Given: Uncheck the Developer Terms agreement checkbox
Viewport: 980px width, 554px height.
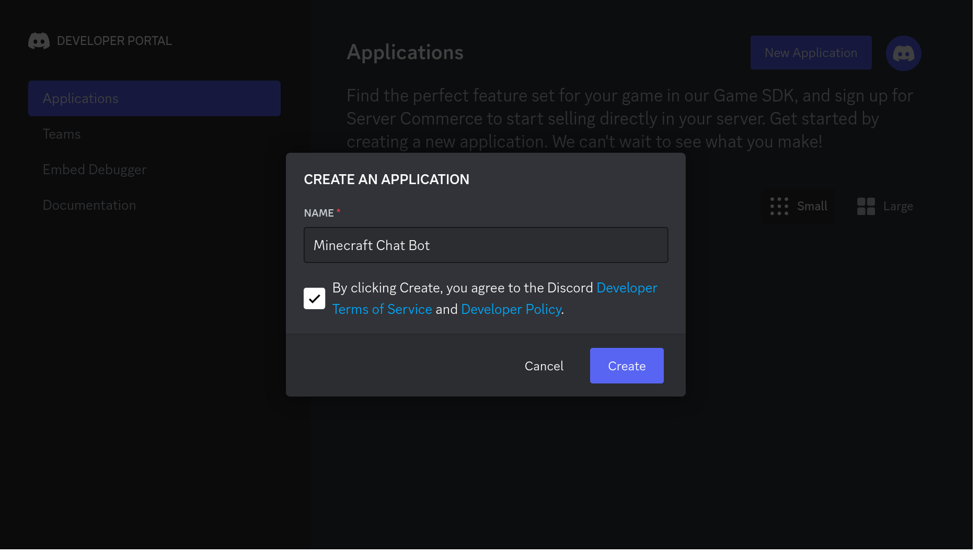Looking at the screenshot, I should 314,298.
